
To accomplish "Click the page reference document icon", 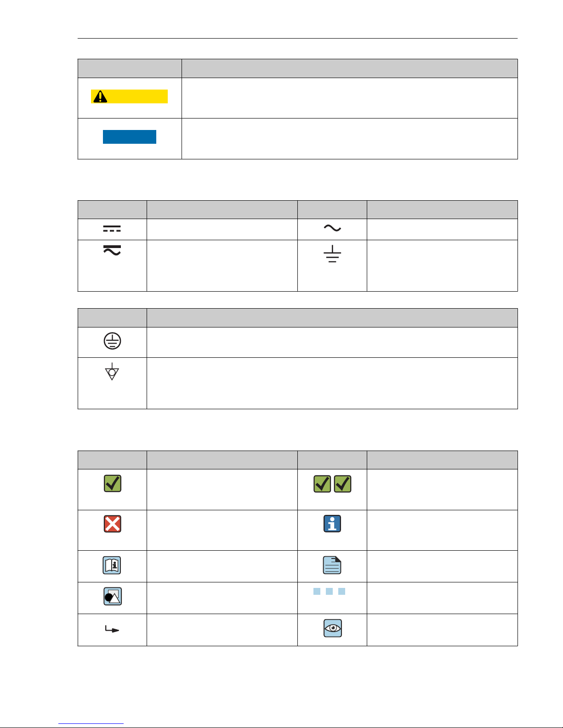I will point(332,565).
